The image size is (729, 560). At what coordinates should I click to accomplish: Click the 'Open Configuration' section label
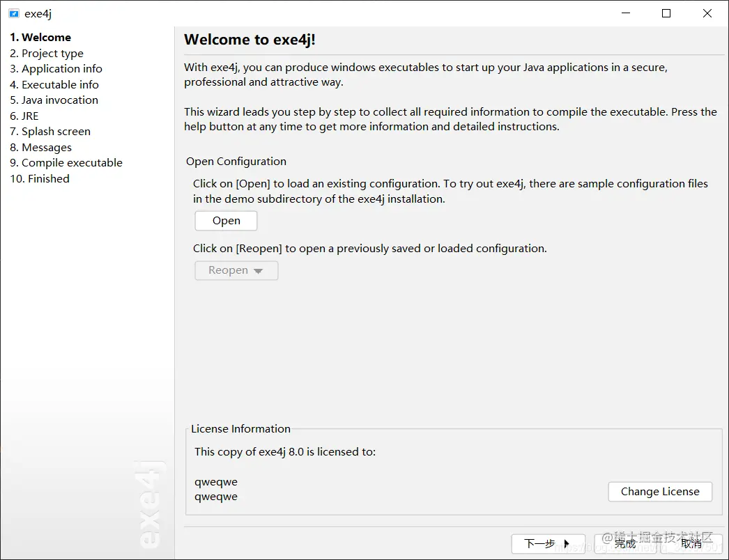[236, 162]
